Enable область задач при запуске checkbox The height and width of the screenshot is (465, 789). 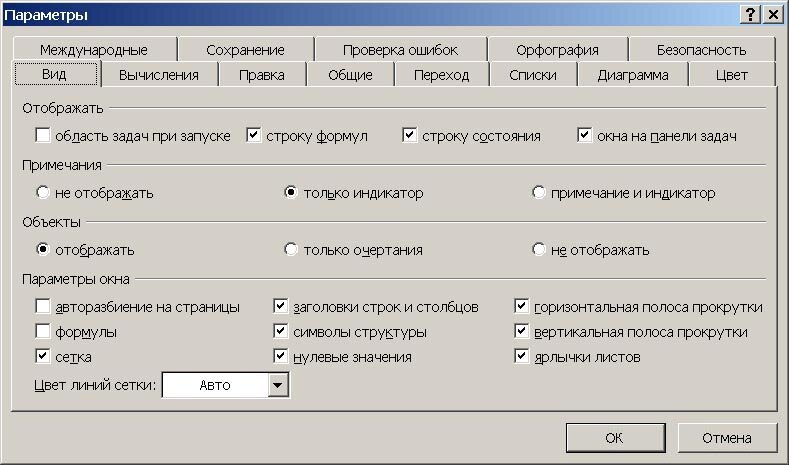click(43, 135)
